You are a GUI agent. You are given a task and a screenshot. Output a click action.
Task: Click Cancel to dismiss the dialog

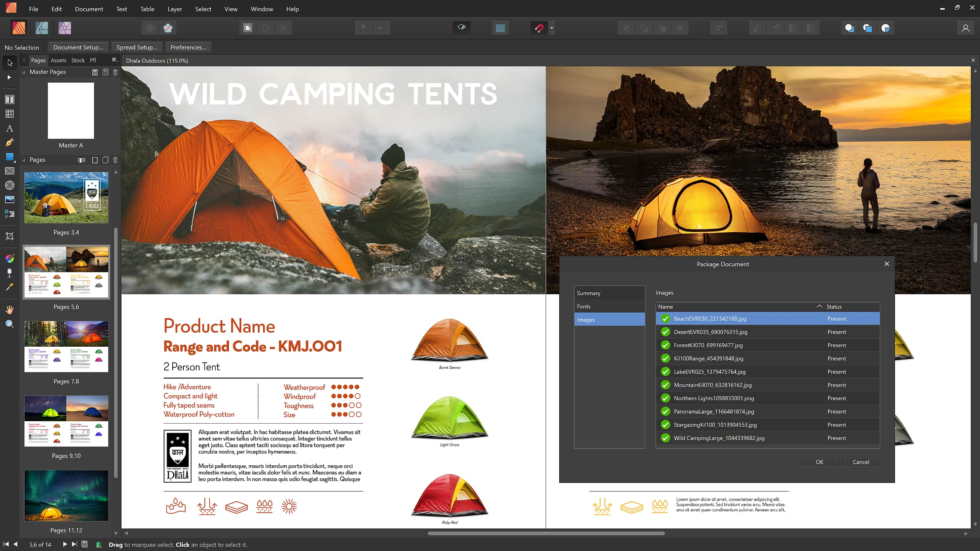point(860,461)
